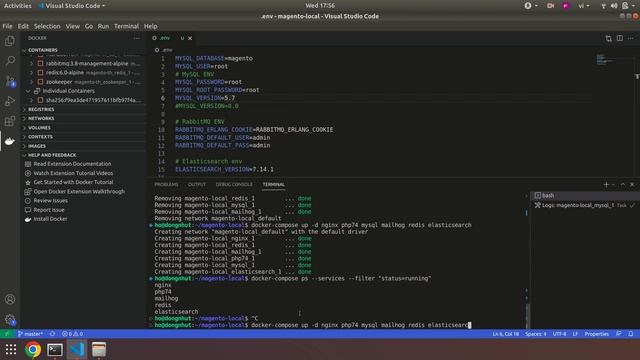This screenshot has width=640, height=360.
Task: Open Docker Extension Walkthrough link
Action: click(79, 191)
